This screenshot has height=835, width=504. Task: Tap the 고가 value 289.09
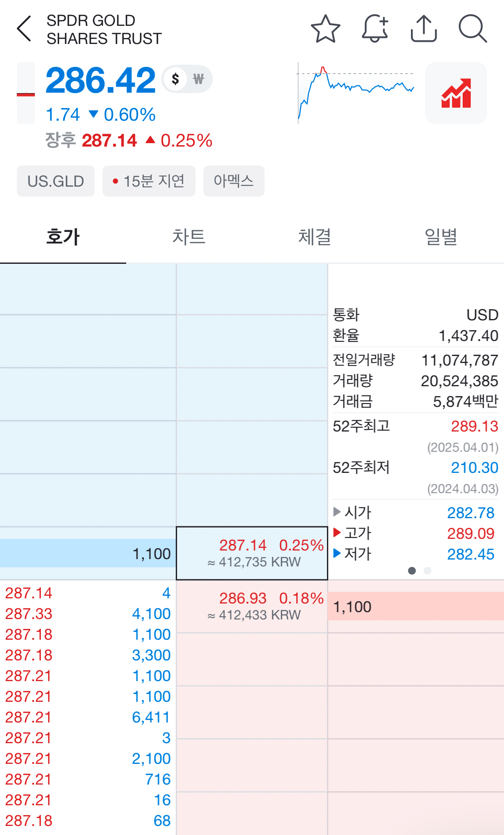[x=470, y=534]
